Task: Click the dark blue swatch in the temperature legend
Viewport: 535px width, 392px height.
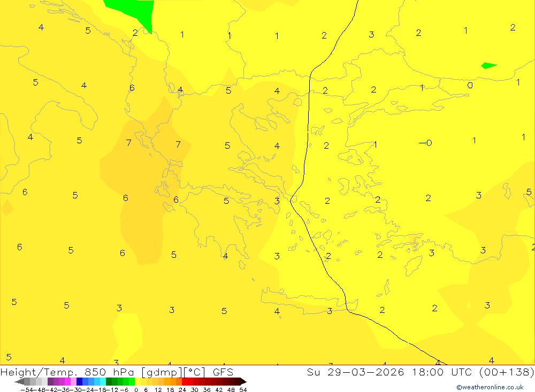Action: coord(79,381)
